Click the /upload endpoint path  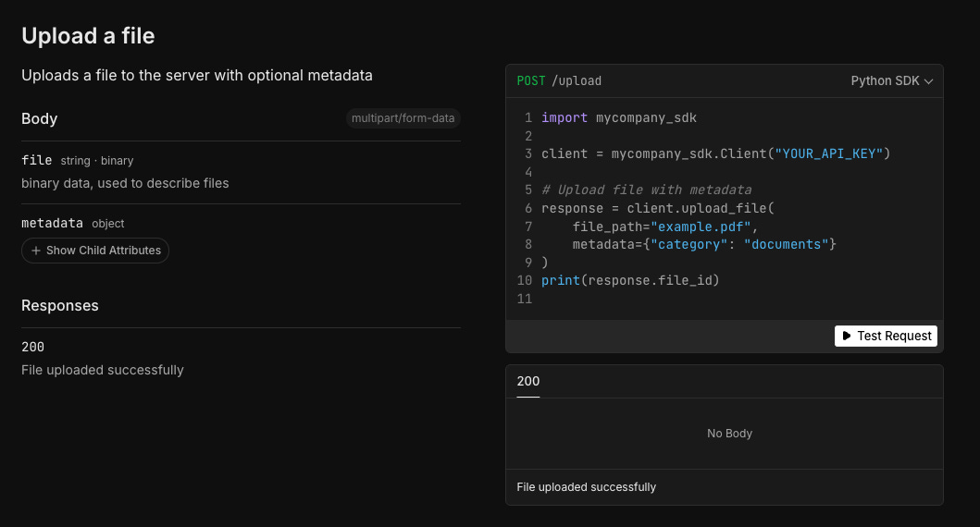[x=577, y=81]
